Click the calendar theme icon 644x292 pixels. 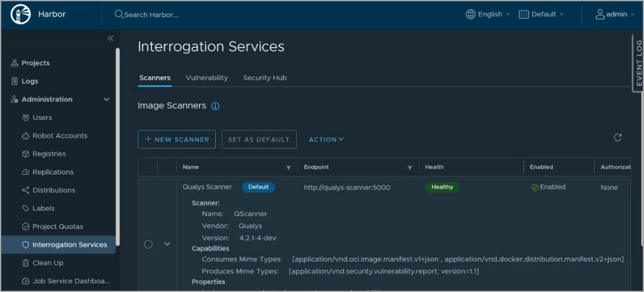click(x=523, y=14)
